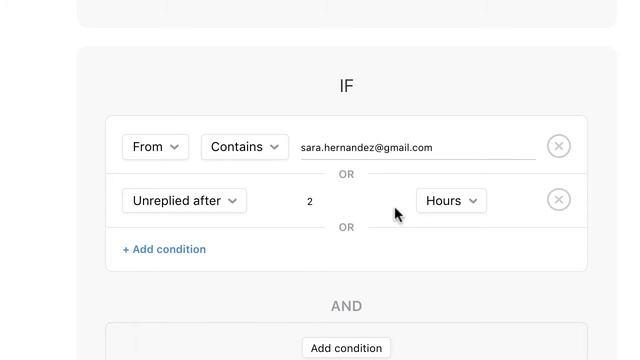640x360 pixels.
Task: Click the chevron arrow beside Contains
Action: tap(274, 147)
